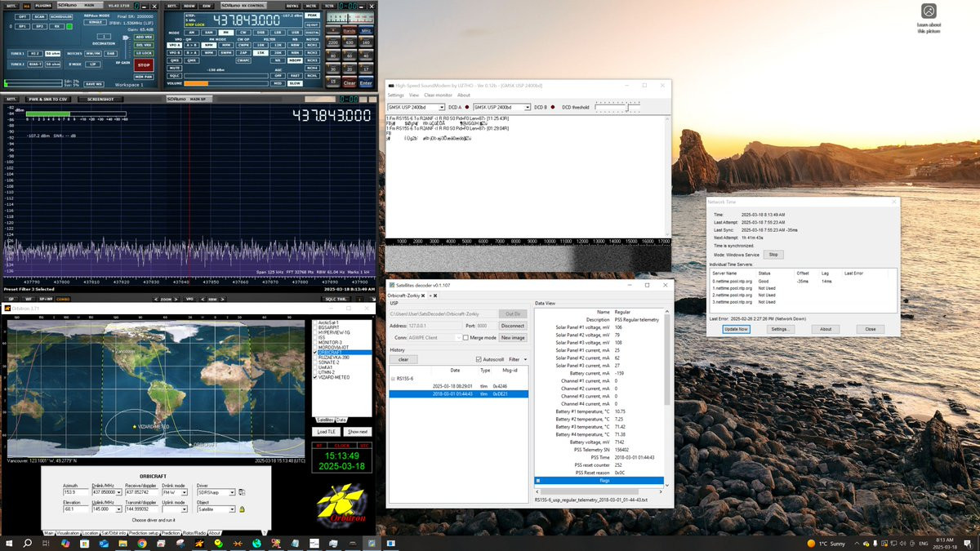Screen dimensions: 980x551
Task: Open Settings menu in SoundModem
Action: 395,96
